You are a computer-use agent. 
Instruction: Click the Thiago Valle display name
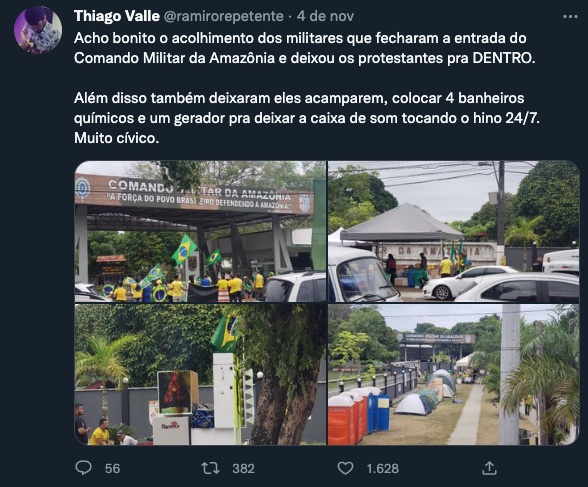pyautogui.click(x=117, y=16)
